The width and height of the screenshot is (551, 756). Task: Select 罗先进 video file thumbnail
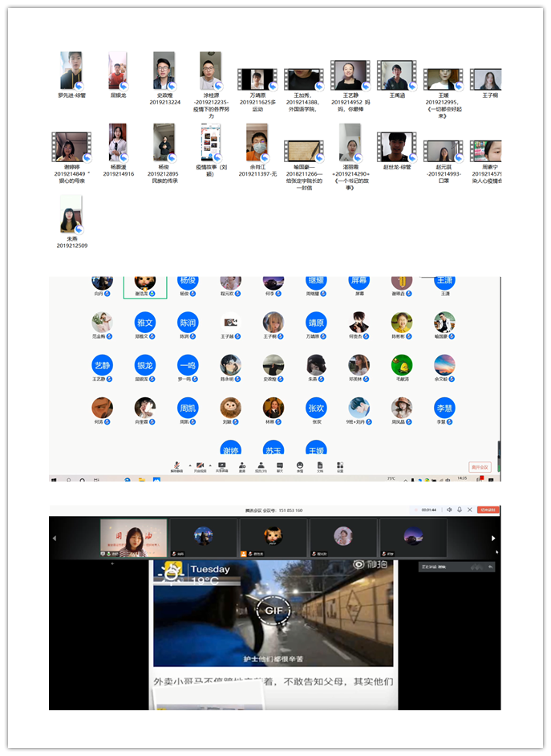tap(71, 72)
